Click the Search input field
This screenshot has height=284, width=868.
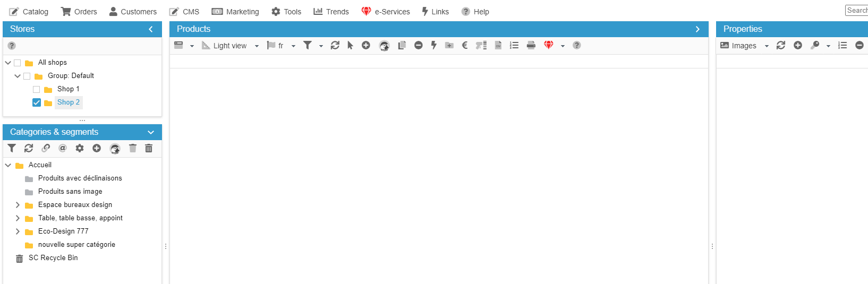(856, 11)
